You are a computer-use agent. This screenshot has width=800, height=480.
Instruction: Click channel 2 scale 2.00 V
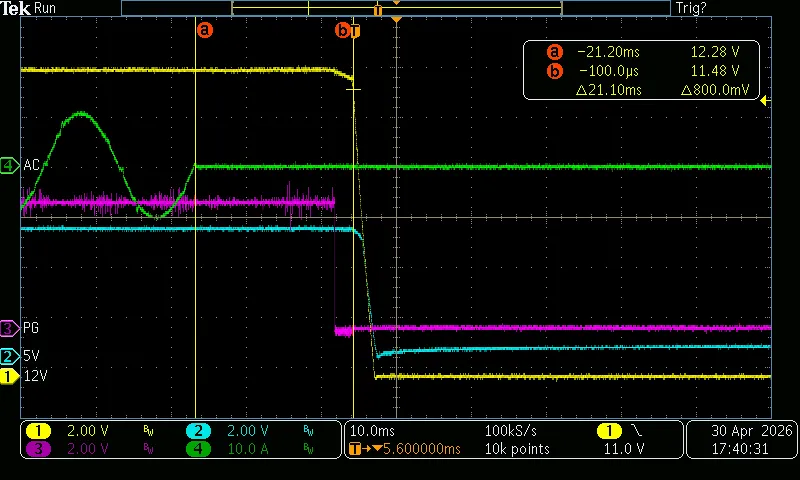tap(247, 432)
